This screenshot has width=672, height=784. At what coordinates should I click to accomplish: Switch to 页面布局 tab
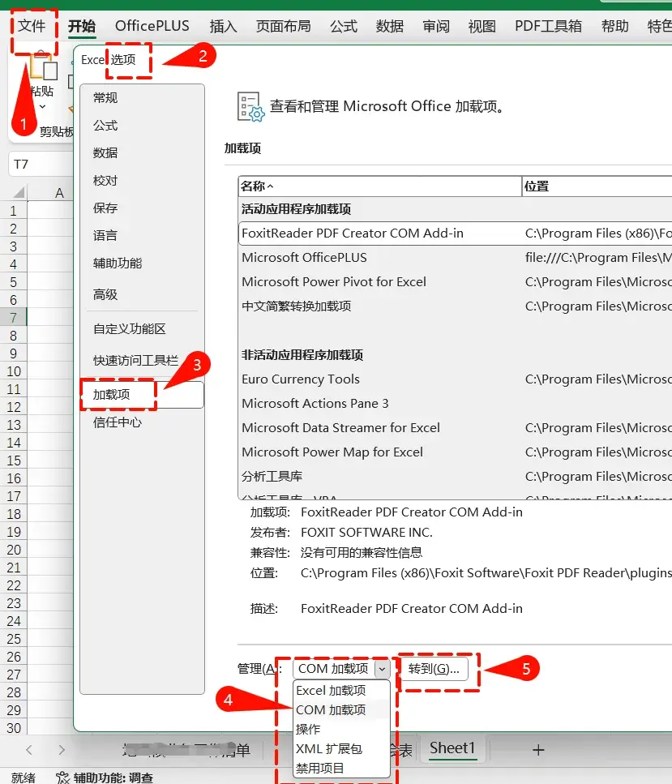pyautogui.click(x=283, y=26)
